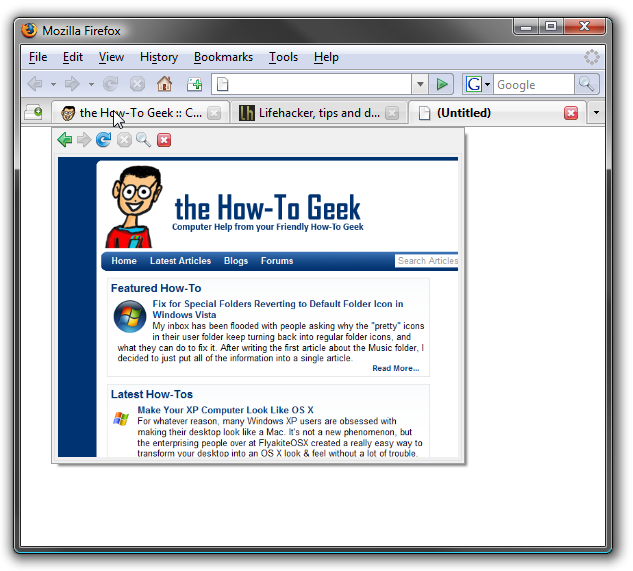Switch to the Lifehacker tab

click(x=319, y=113)
